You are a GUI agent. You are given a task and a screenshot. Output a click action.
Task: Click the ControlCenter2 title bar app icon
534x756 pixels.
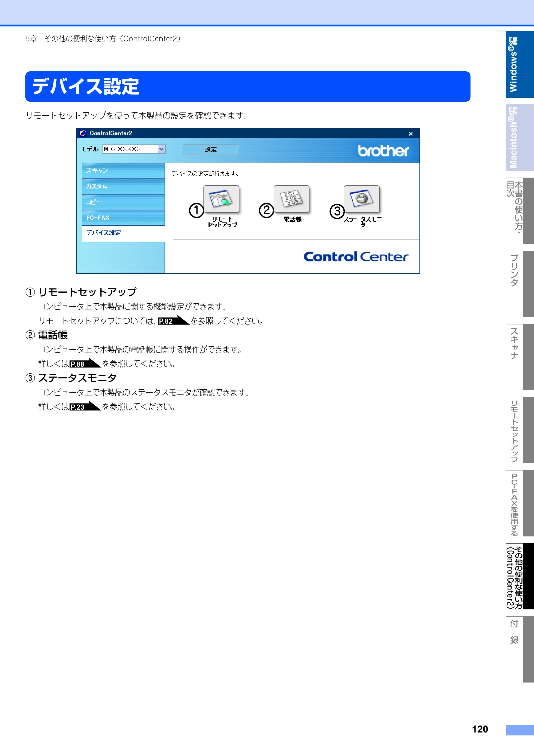click(83, 133)
